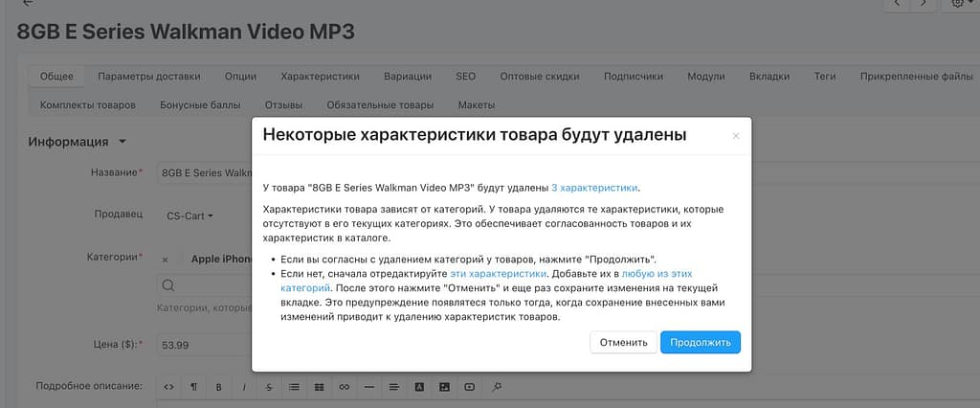Toggle HTML source code view in editor
Image resolution: width=980 pixels, height=408 pixels.
coord(168,387)
